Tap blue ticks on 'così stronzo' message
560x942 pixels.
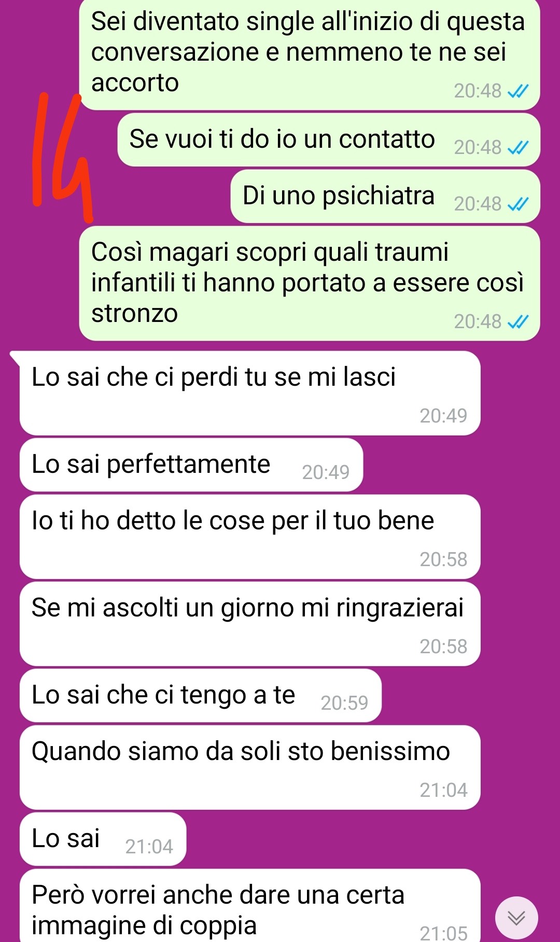(x=517, y=322)
